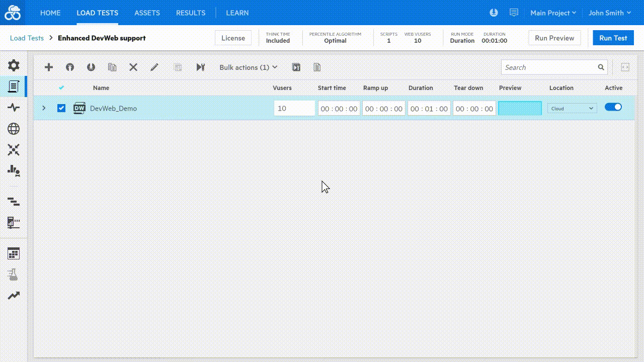Image resolution: width=644 pixels, height=362 pixels.
Task: Uncheck the DevWeb_Demo row checkbox
Action: click(x=61, y=108)
